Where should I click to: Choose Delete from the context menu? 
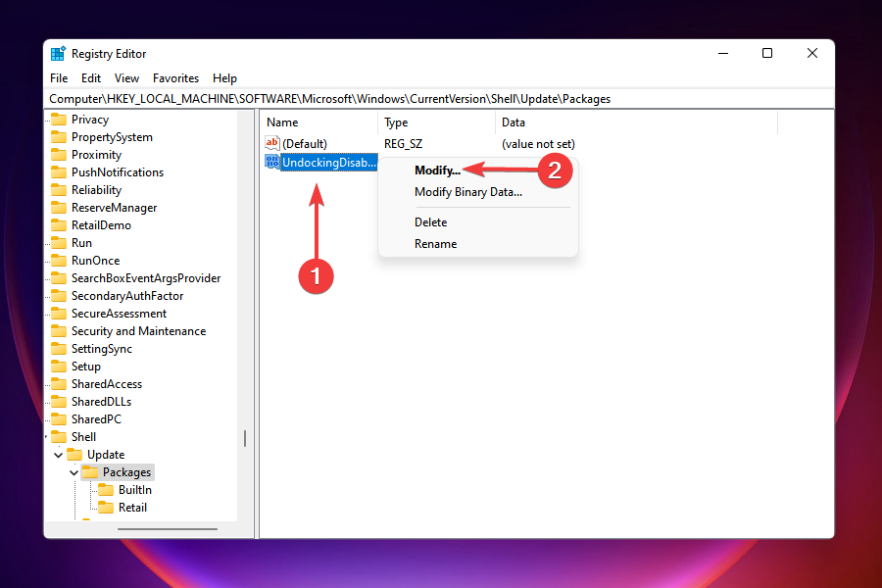[x=430, y=222]
